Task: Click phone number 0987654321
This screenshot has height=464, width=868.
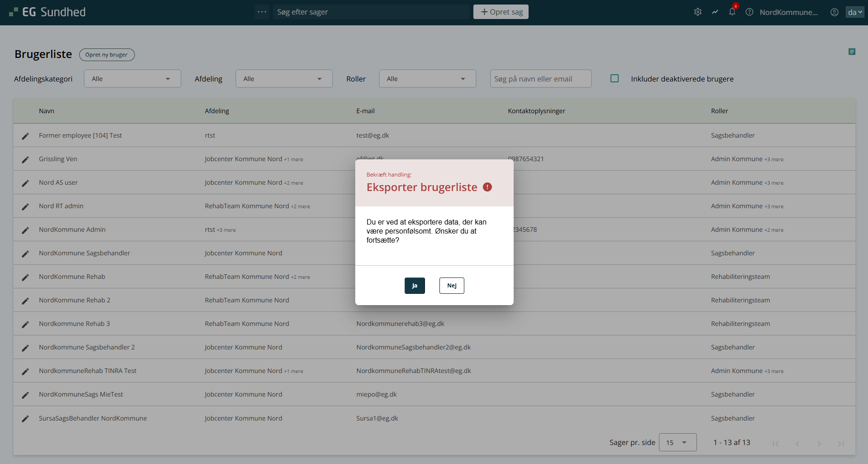Action: (x=526, y=159)
